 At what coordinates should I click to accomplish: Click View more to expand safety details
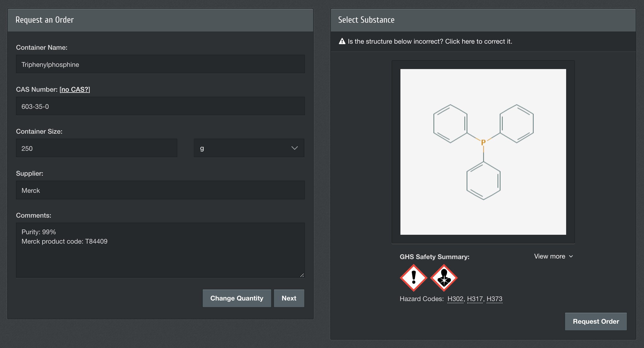click(x=553, y=256)
